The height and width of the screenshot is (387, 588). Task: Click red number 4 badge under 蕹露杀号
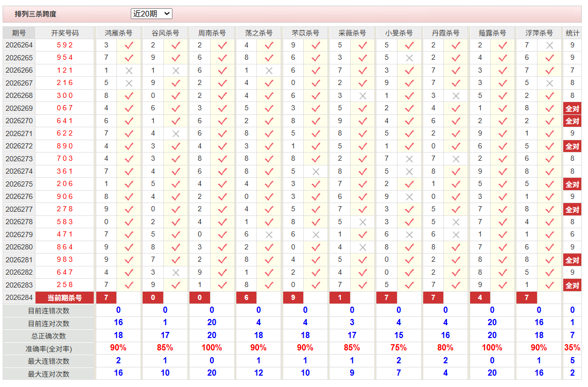tap(480, 298)
